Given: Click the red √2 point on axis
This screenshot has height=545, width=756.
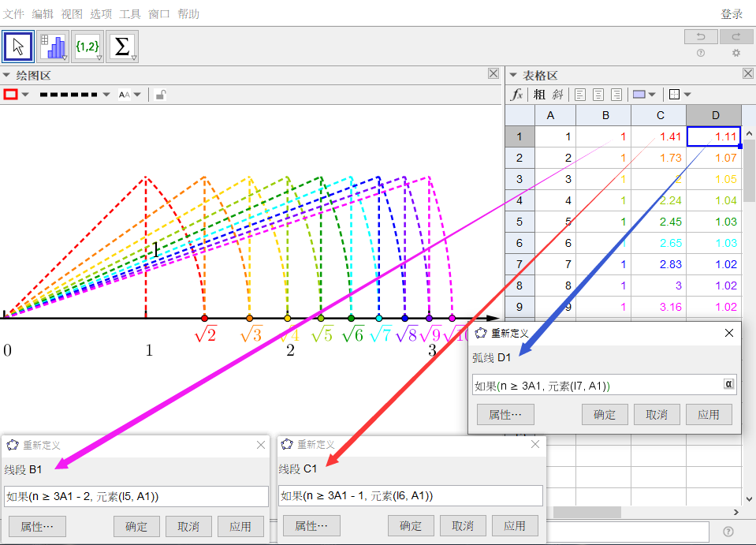Looking at the screenshot, I should click(204, 319).
